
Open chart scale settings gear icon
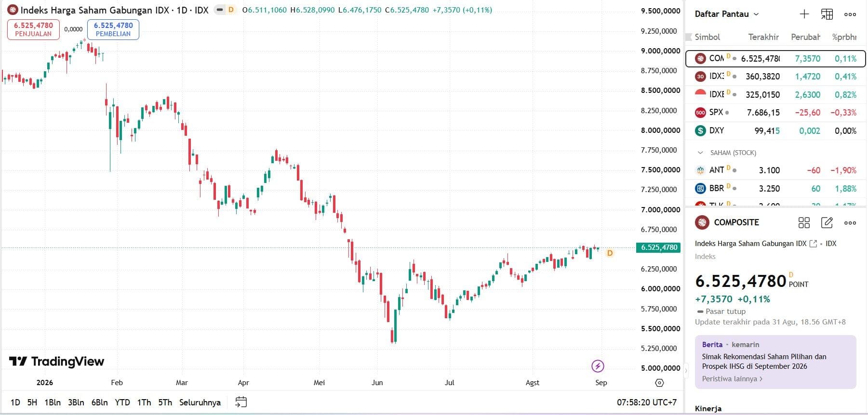pyautogui.click(x=659, y=383)
